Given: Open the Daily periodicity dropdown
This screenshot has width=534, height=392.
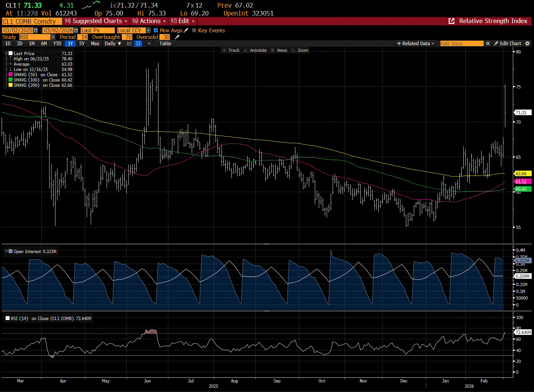Looking at the screenshot, I should (x=113, y=44).
